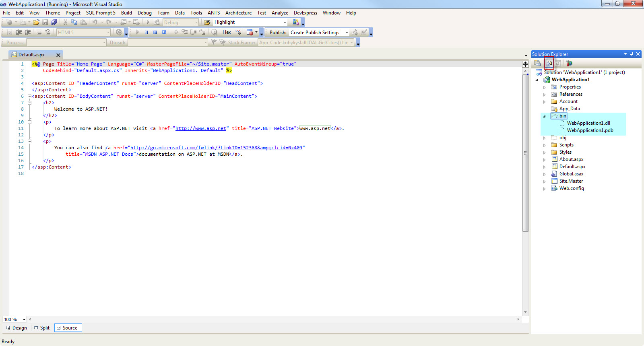Screen dimensions: 644x346
Task: Expand the Properties node in Solution Explorer
Action: [545, 87]
